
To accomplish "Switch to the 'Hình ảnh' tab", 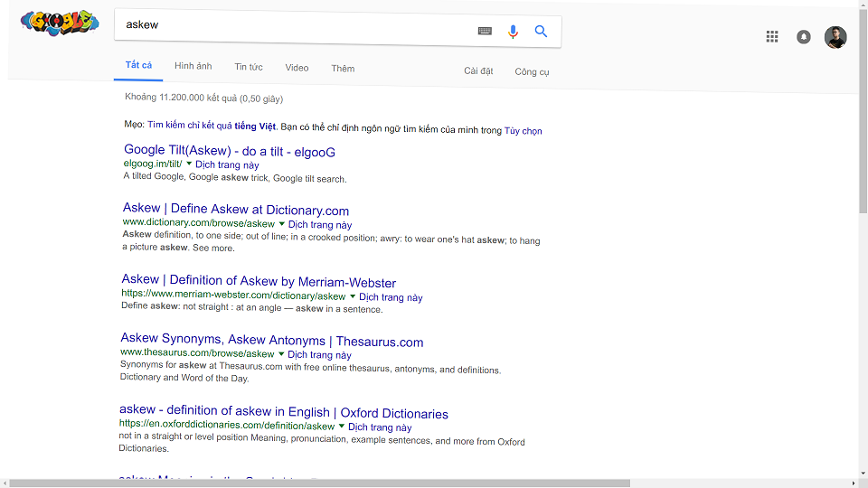I will tap(193, 66).
